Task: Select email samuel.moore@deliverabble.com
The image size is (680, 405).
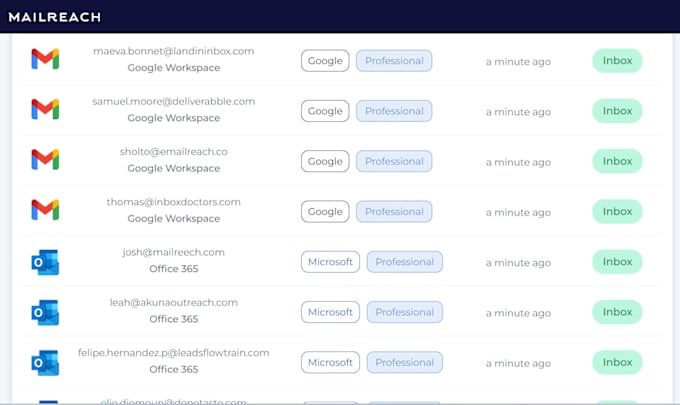Action: tap(173, 101)
